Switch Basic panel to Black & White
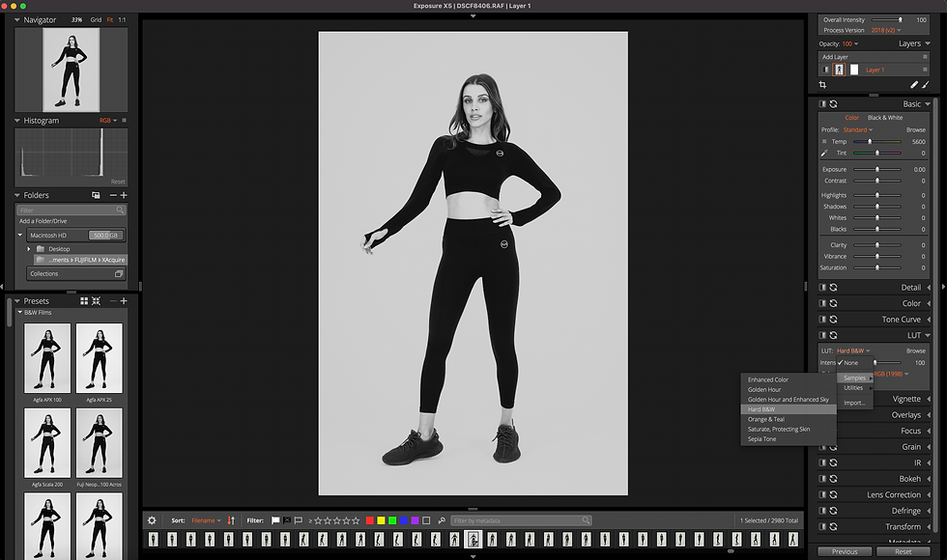Screen dimensions: 947x560 pos(885,118)
